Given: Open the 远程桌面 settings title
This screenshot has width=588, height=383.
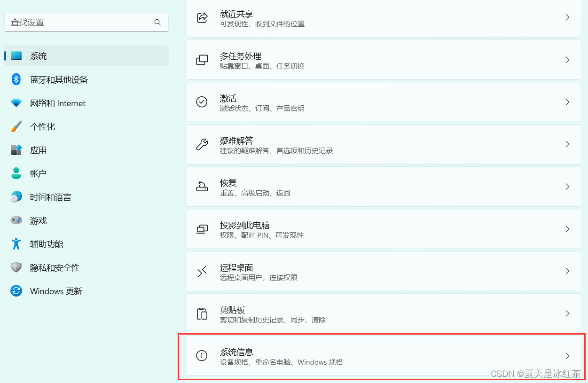Looking at the screenshot, I should [236, 268].
